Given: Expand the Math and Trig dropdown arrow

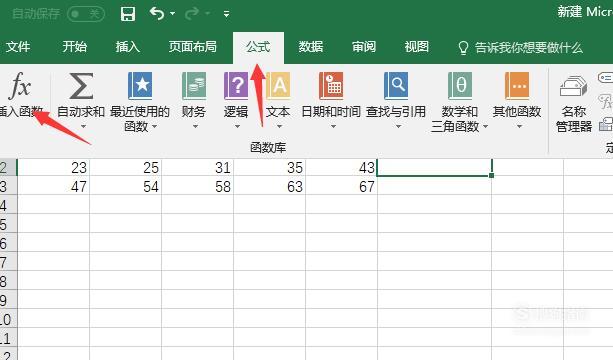Looking at the screenshot, I should (485, 126).
